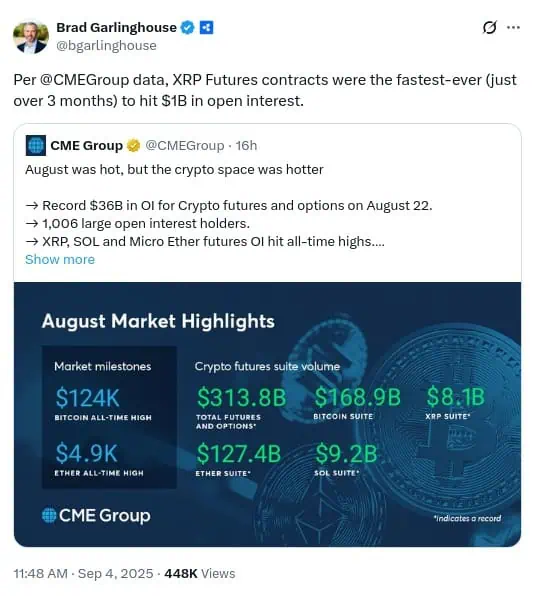
Task: Click the @bgarlinghouse handle
Action: tap(106, 46)
